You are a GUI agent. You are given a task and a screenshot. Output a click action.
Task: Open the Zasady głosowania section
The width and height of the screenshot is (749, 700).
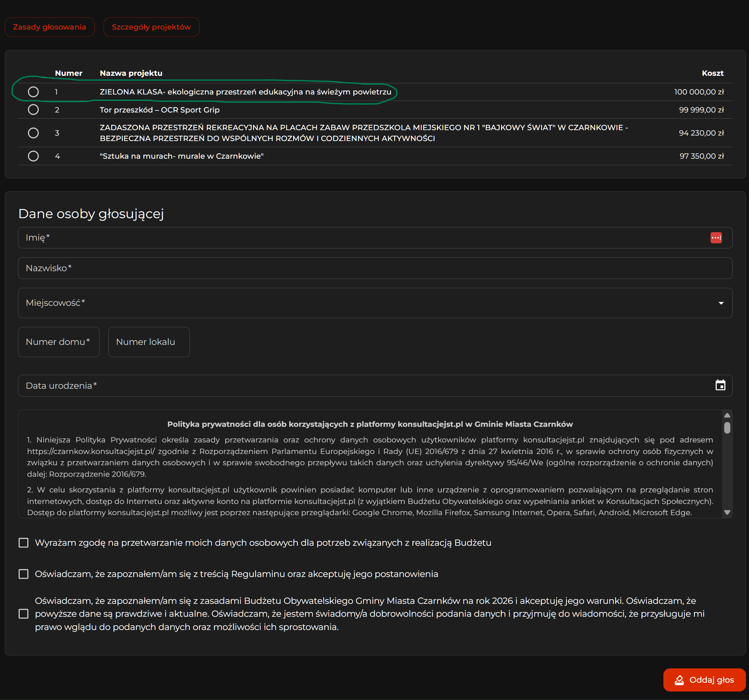[x=50, y=27]
